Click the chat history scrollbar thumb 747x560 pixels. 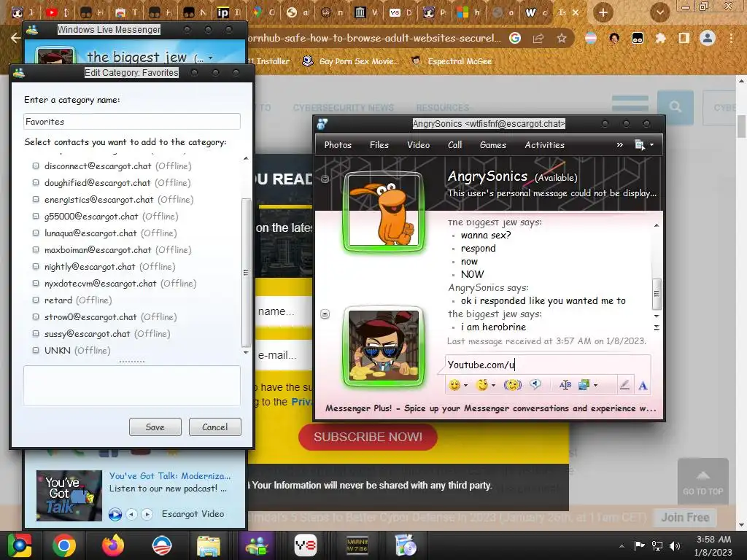click(657, 294)
